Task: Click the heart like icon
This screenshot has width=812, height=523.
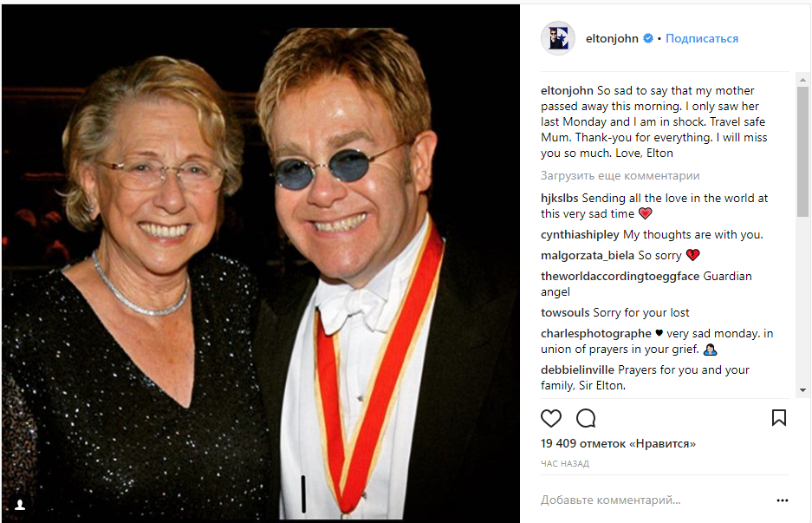Action: click(x=551, y=418)
